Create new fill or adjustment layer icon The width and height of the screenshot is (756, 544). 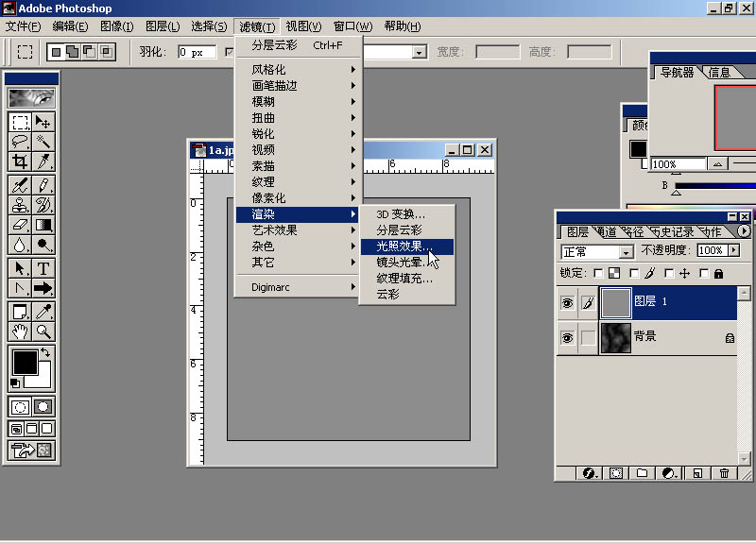pos(669,473)
